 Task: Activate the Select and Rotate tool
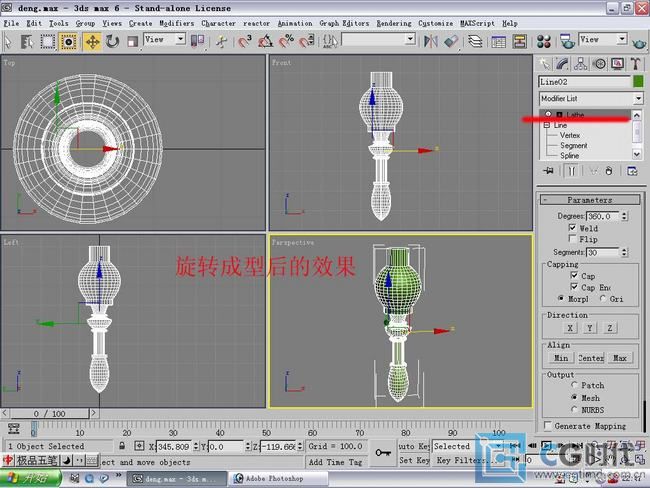point(112,41)
